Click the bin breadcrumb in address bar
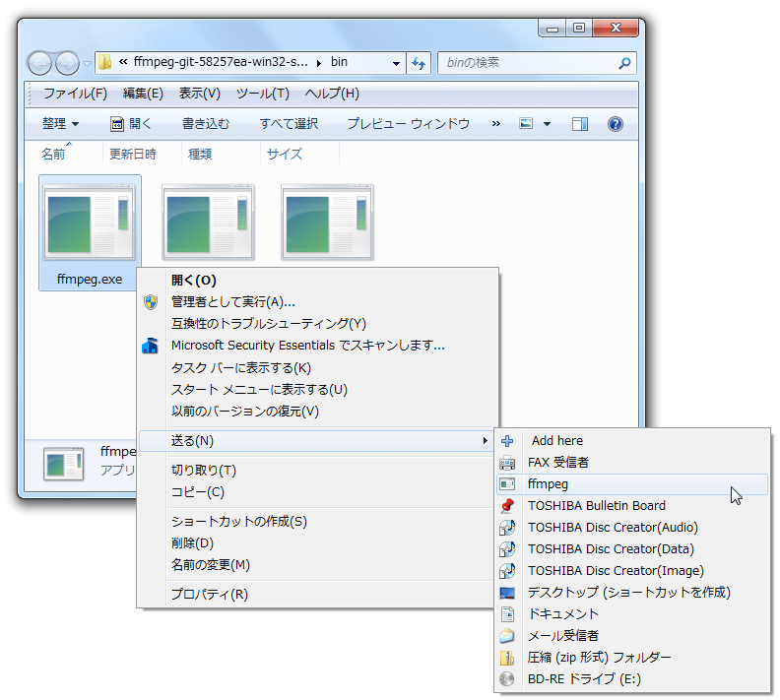 339,62
